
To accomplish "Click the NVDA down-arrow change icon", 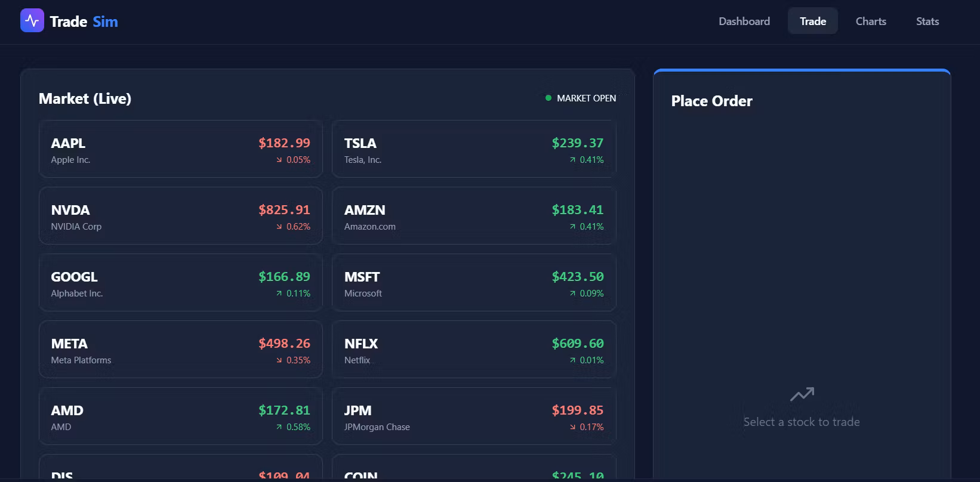I will point(279,227).
